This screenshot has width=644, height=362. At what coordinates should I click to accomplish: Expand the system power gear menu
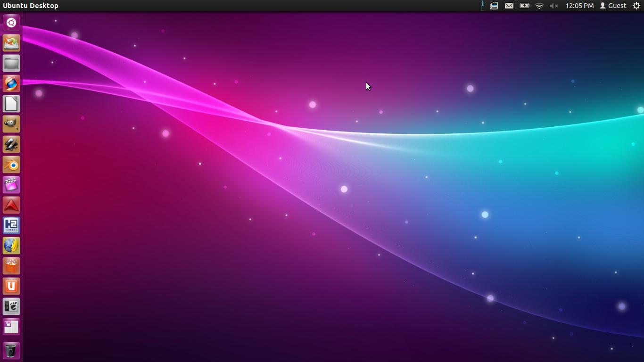click(x=636, y=6)
